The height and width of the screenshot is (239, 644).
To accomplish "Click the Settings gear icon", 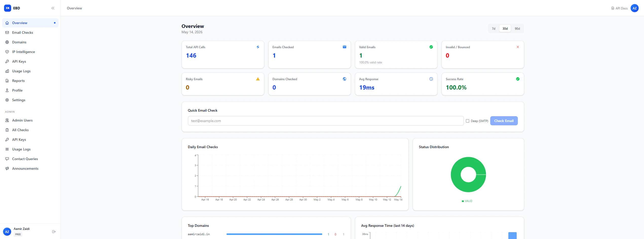I will coord(7,100).
